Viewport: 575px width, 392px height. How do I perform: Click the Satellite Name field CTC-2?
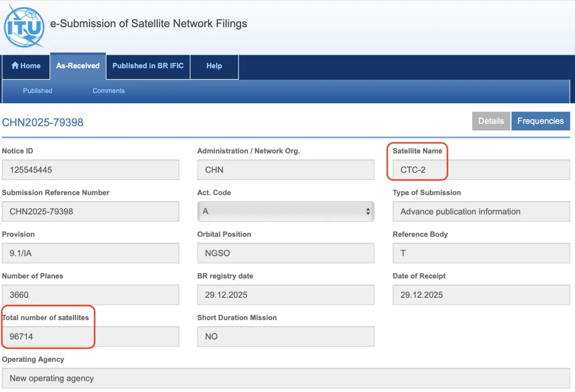481,170
